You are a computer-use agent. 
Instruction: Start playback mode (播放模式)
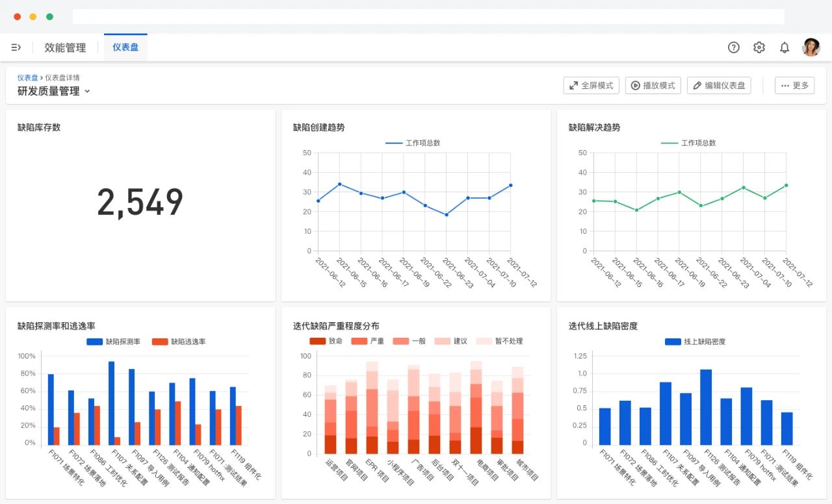pos(653,85)
